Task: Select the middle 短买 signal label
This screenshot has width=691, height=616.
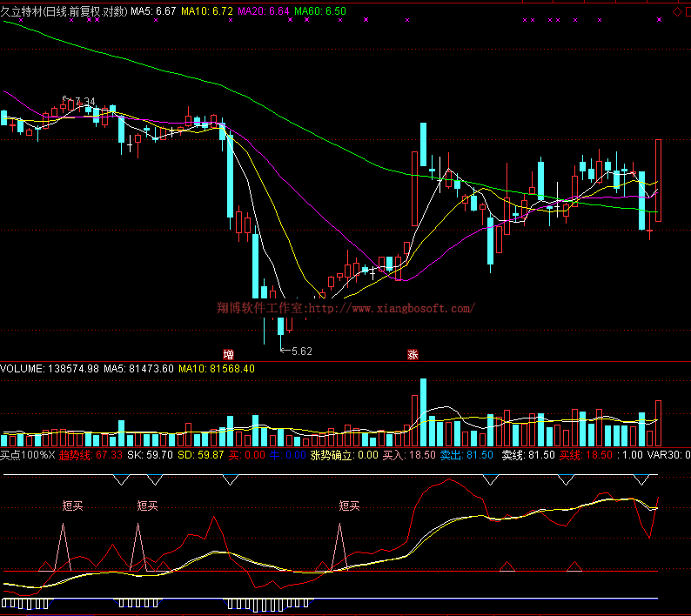Action: pyautogui.click(x=148, y=506)
